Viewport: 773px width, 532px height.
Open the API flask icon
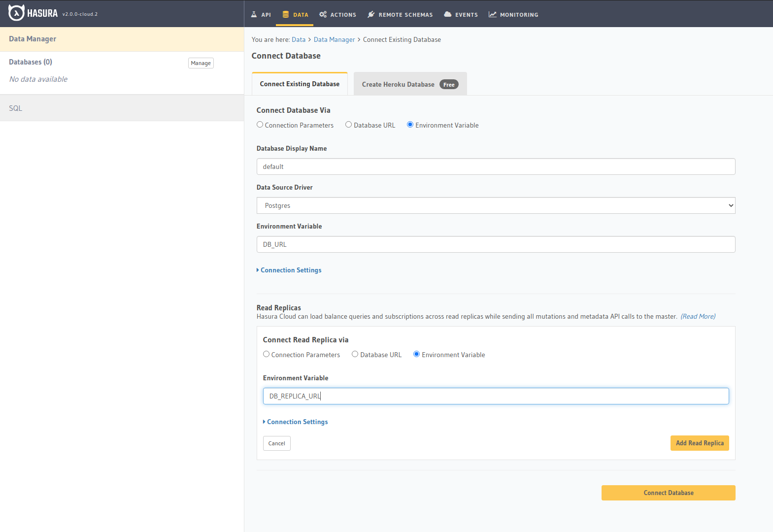tap(254, 15)
